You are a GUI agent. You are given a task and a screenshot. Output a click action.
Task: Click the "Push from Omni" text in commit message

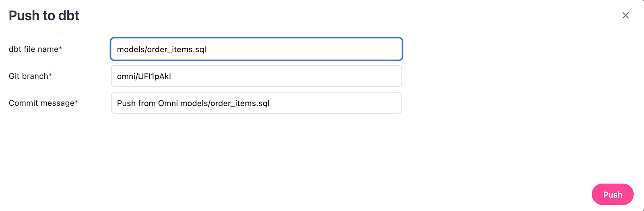click(147, 103)
